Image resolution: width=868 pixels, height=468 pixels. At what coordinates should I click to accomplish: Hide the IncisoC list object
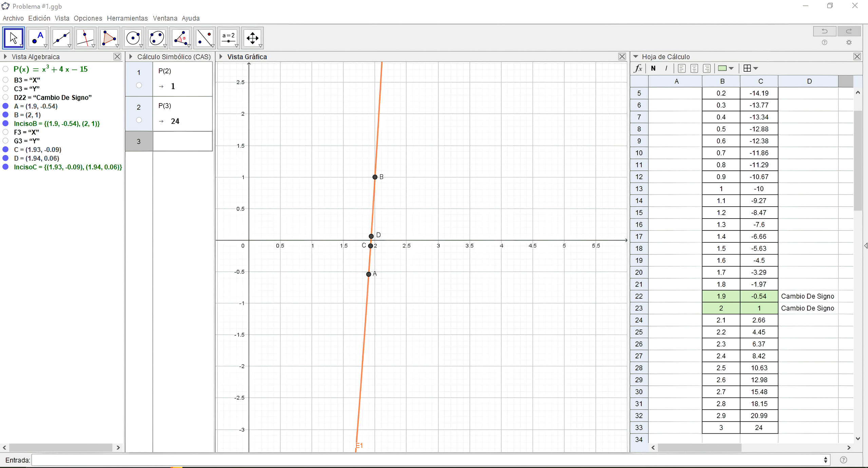pos(5,167)
